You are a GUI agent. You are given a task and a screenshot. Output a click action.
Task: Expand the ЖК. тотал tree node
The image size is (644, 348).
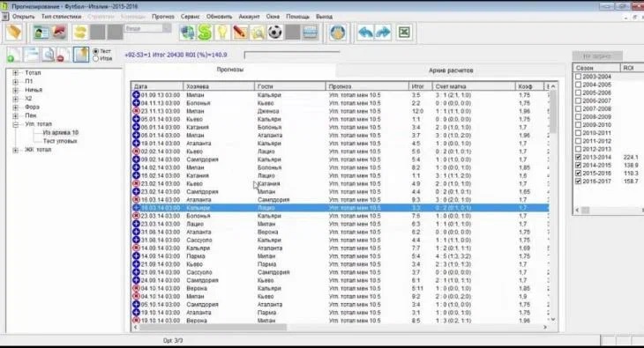16,150
